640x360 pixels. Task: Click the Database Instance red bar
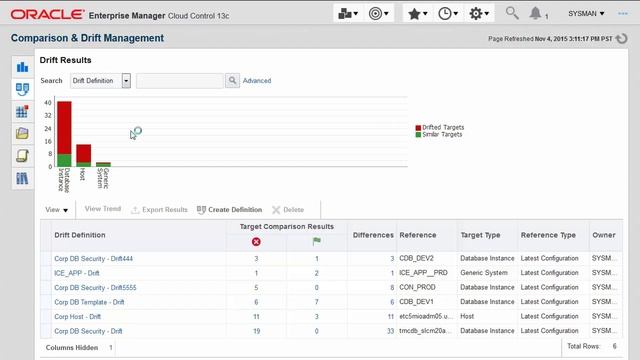point(64,127)
